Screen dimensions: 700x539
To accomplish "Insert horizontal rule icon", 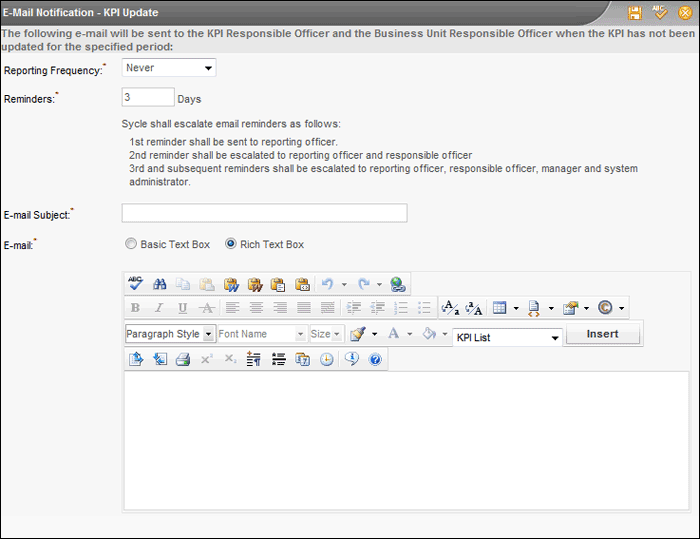I will coord(279,359).
